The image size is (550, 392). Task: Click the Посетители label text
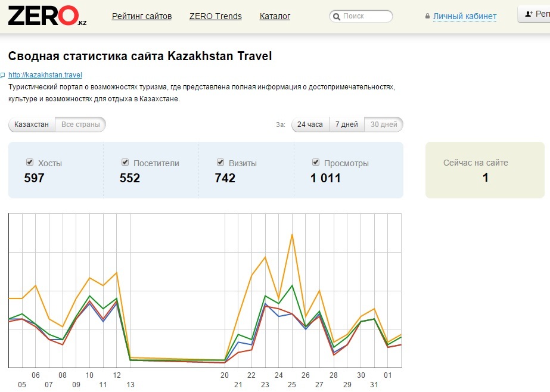(156, 163)
